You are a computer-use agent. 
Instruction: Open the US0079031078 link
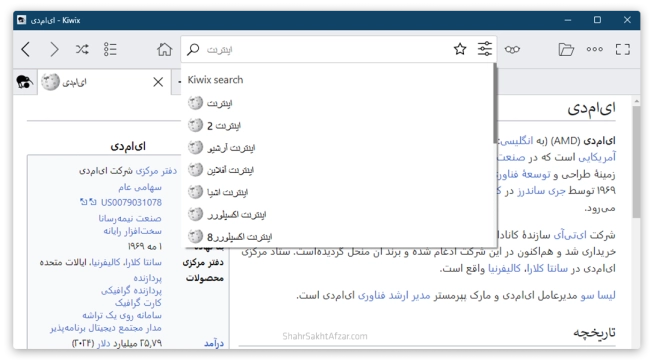coord(131,202)
